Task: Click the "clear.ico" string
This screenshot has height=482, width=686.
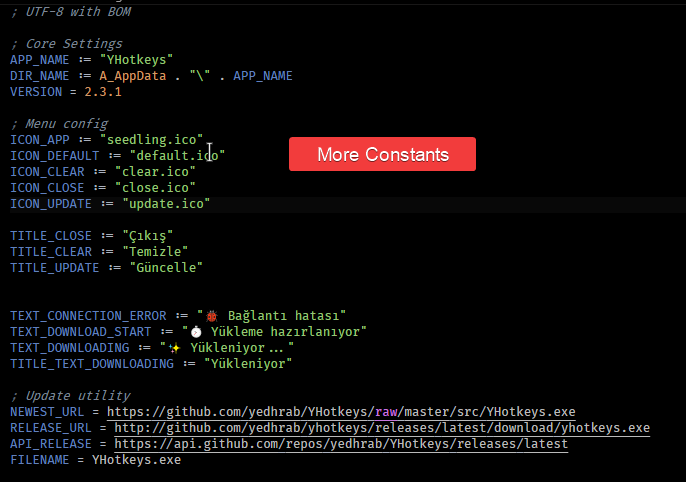Action: point(155,172)
